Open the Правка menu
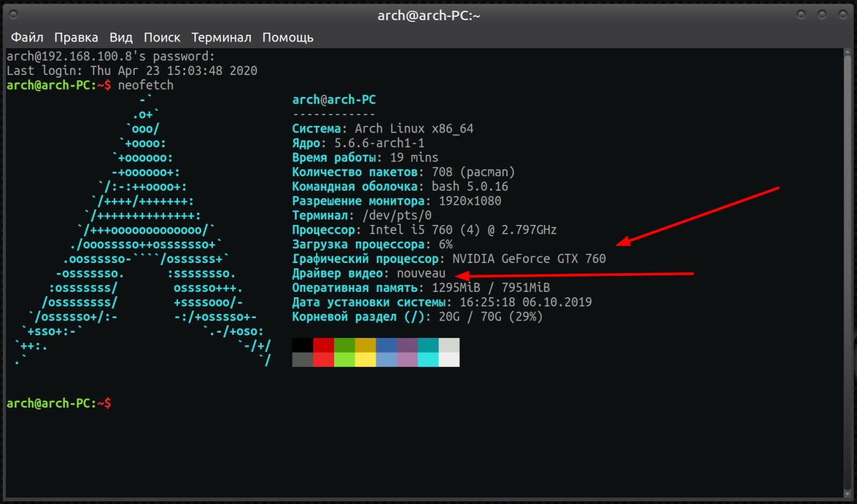857x504 pixels. pyautogui.click(x=76, y=37)
